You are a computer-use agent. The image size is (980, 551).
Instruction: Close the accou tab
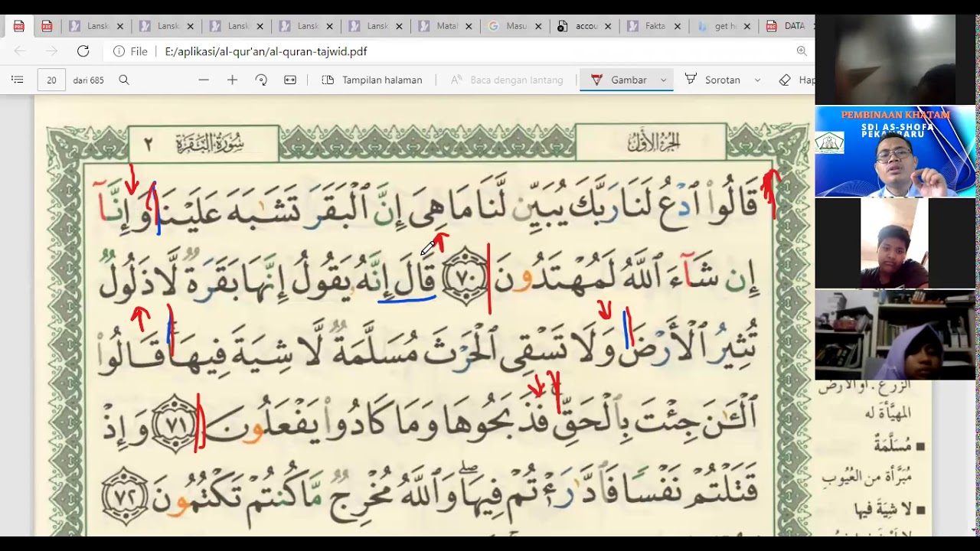[608, 26]
